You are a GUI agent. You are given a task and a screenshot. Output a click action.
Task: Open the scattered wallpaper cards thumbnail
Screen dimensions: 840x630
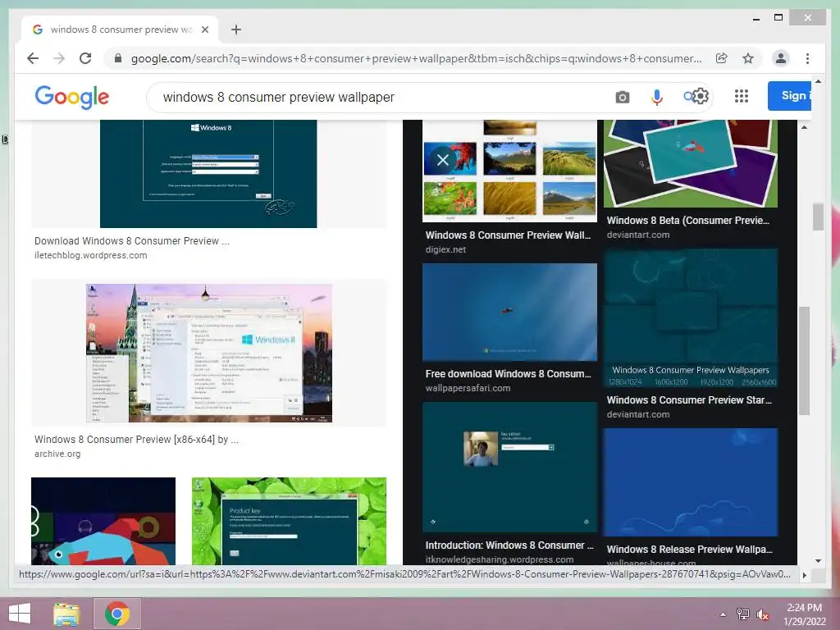point(691,163)
